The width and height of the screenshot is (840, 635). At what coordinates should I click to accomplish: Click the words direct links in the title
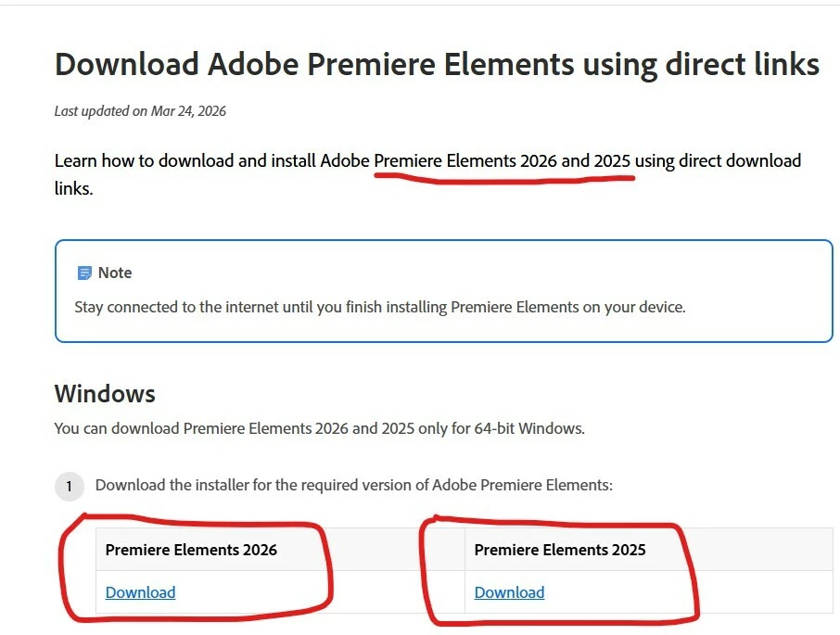tap(742, 64)
